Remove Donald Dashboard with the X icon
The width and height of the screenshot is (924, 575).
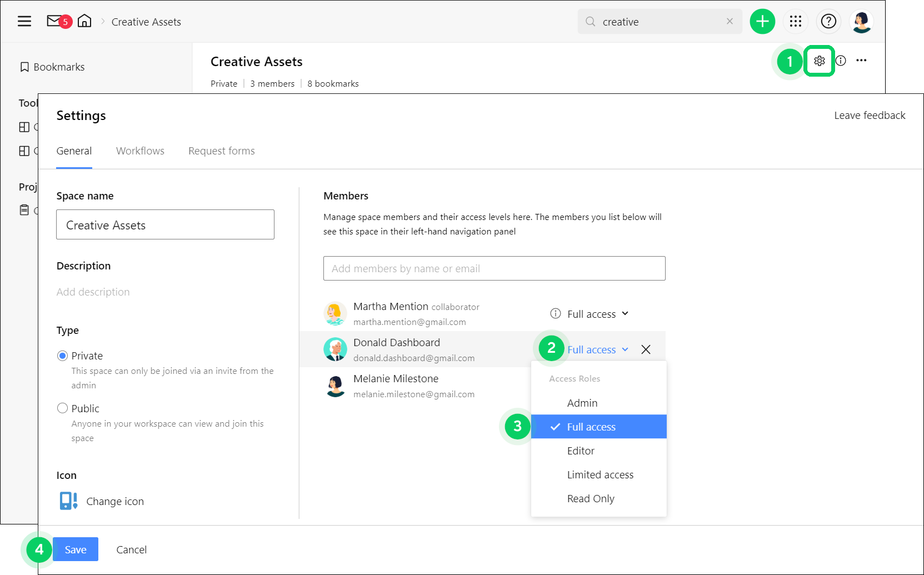[646, 349]
